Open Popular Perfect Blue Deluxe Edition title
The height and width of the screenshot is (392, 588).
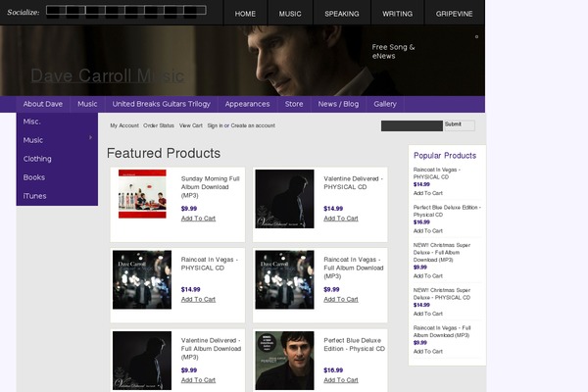click(447, 211)
